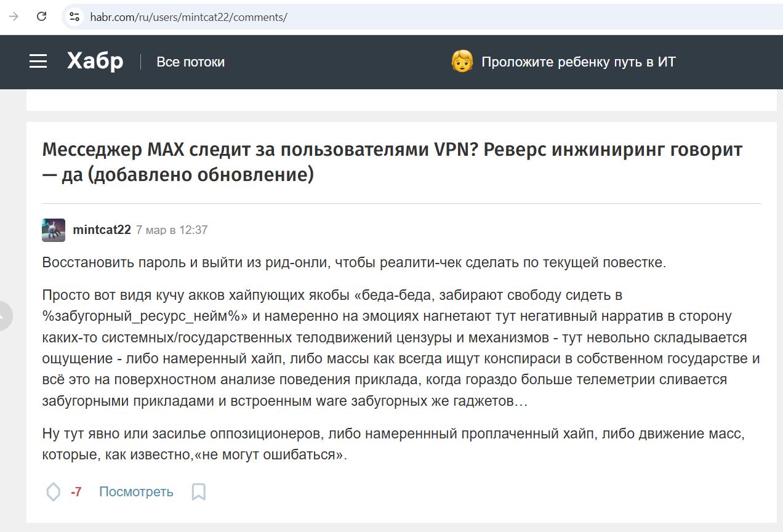Open the Все потоки streams menu
783x532 pixels.
[190, 62]
